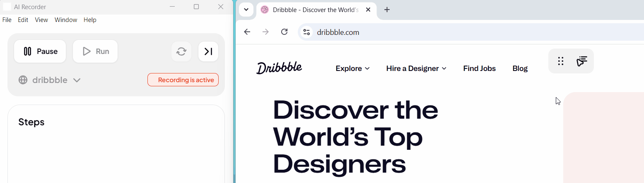The height and width of the screenshot is (183, 644).
Task: Open the Find Jobs link
Action: [x=479, y=68]
